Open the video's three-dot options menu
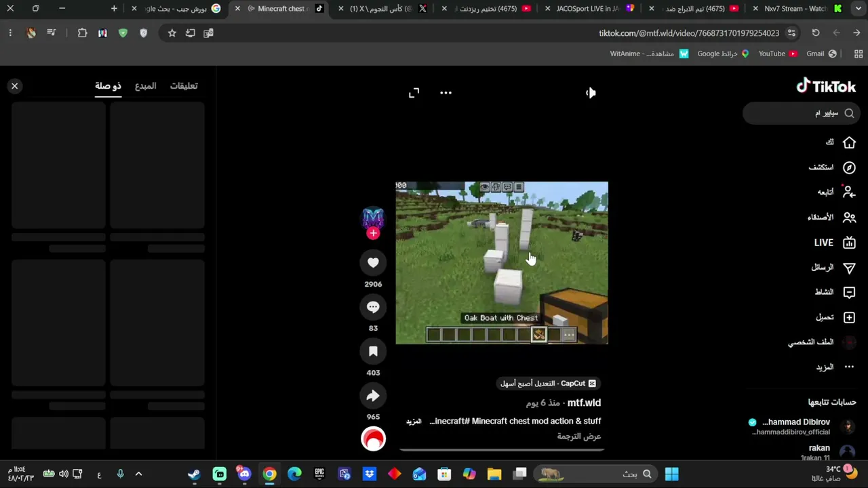The width and height of the screenshot is (868, 488). pos(446,93)
